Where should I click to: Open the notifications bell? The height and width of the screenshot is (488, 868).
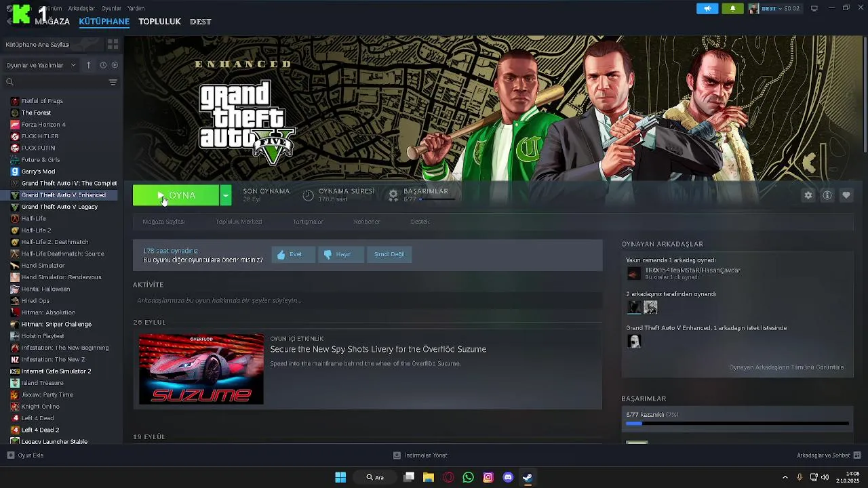tap(732, 9)
